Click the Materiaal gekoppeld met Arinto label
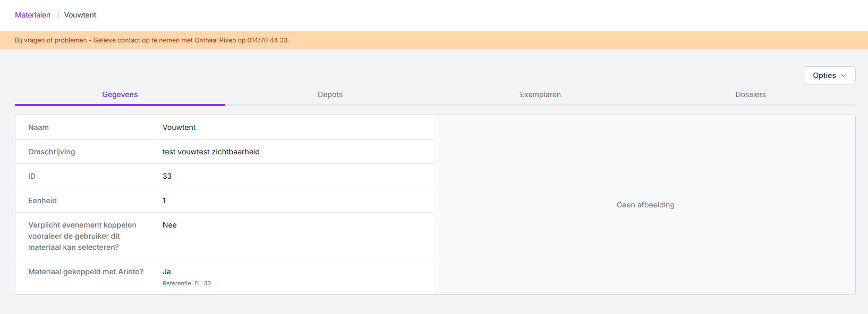The image size is (868, 314). (x=86, y=272)
